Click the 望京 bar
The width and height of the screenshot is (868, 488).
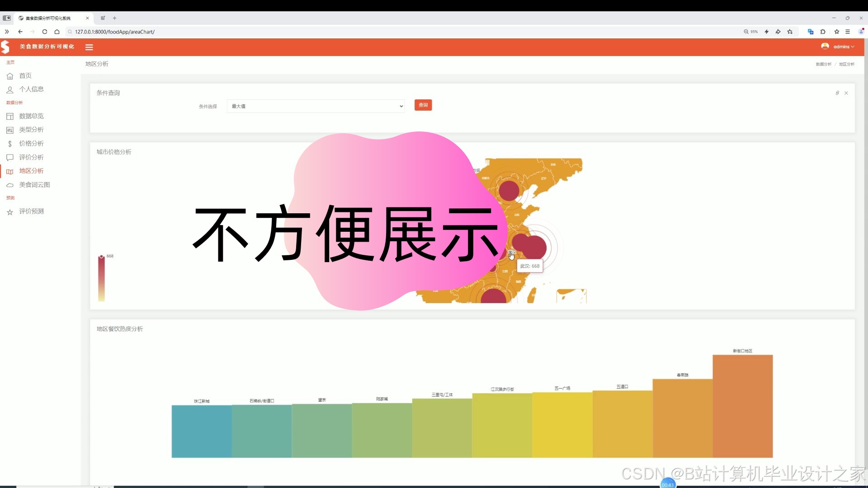pyautogui.click(x=322, y=431)
